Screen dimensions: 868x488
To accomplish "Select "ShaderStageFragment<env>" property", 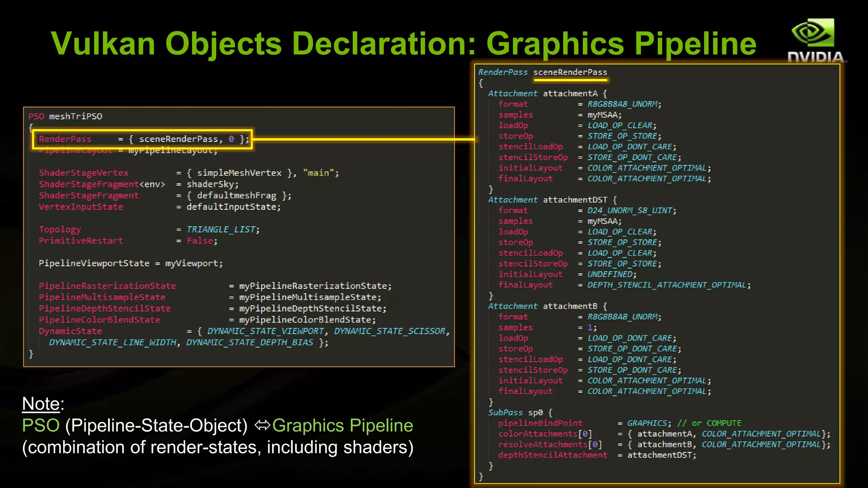I will click(102, 184).
